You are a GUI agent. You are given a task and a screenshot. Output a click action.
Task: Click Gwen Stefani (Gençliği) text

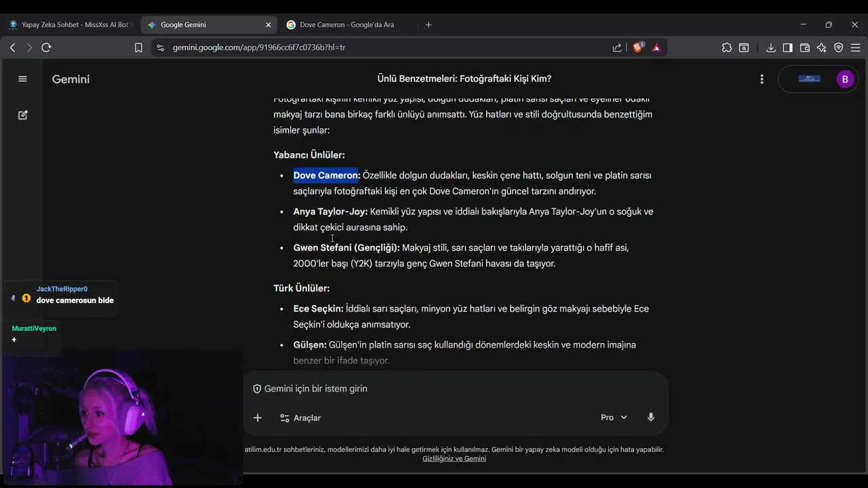tap(347, 248)
